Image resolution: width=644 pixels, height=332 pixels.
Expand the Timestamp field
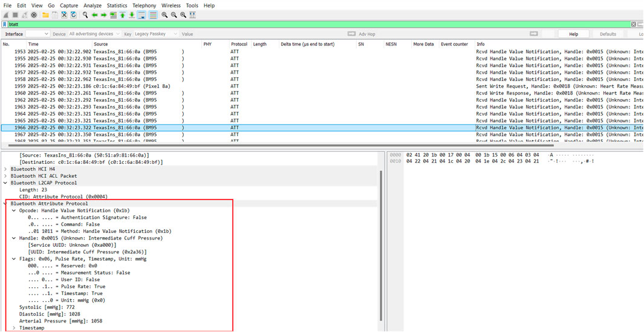(15, 328)
